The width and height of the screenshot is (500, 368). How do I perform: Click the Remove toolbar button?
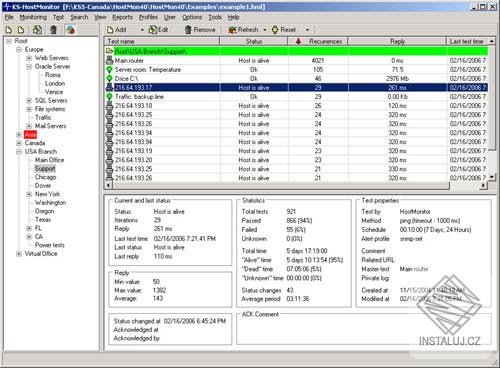click(200, 30)
